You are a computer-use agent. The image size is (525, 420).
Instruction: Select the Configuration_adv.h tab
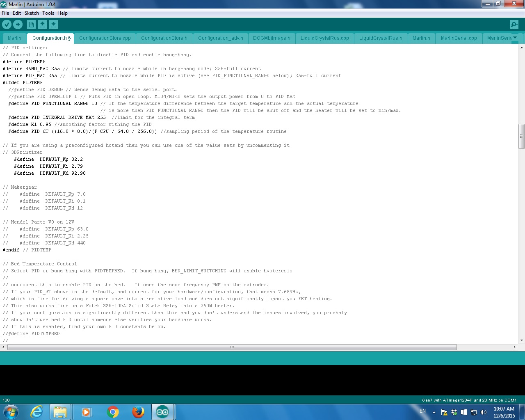pos(220,38)
